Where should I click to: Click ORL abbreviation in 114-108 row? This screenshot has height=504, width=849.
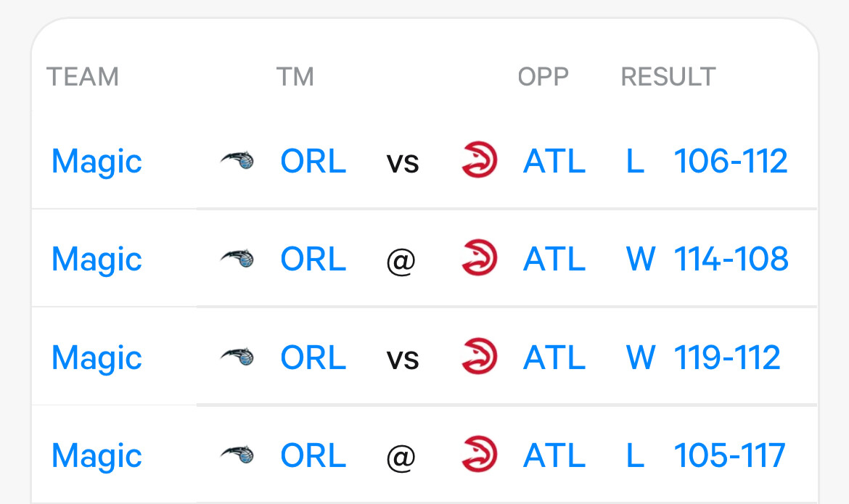tap(313, 259)
